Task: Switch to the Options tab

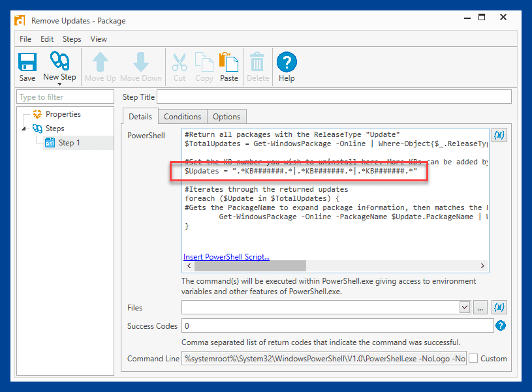Action: pyautogui.click(x=227, y=117)
